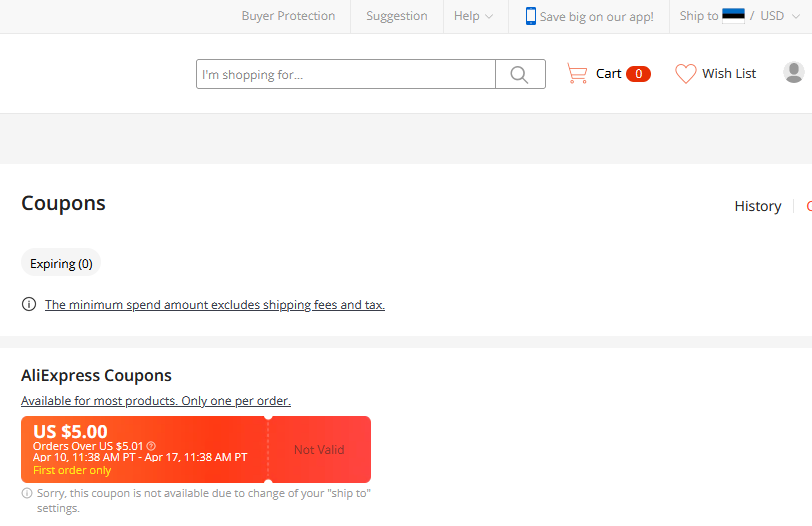The height and width of the screenshot is (526, 812).
Task: Select the Expiring (0) filter
Action: coord(61,264)
